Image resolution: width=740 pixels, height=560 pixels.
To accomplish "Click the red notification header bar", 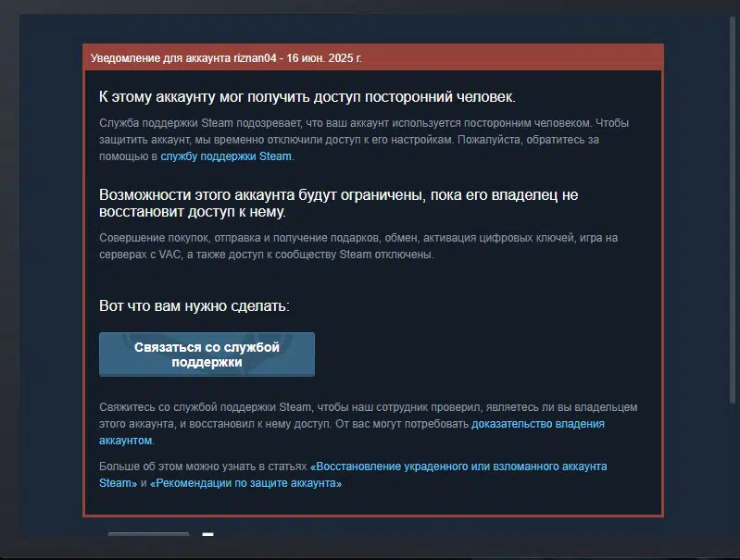I will click(x=373, y=57).
